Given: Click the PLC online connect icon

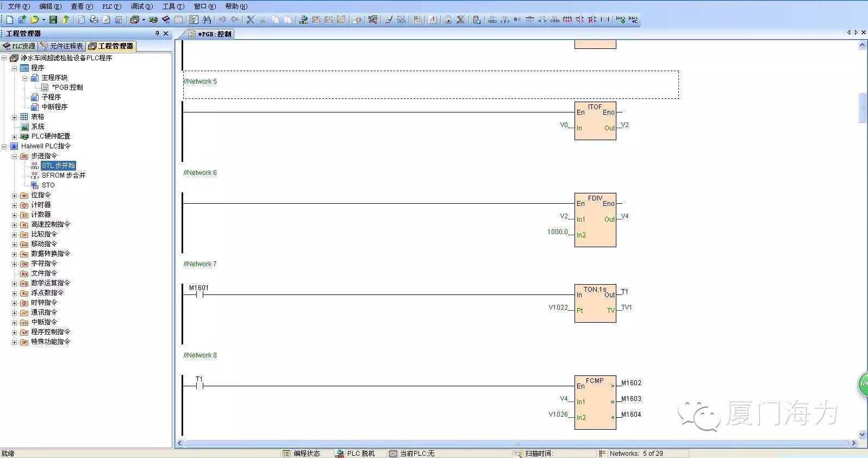Looking at the screenshot, I should point(303,20).
